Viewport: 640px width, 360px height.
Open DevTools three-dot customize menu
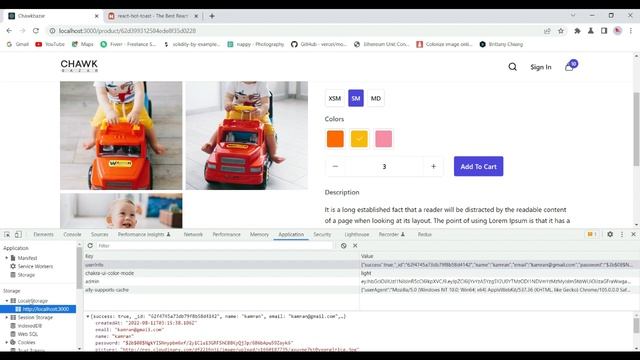622,234
